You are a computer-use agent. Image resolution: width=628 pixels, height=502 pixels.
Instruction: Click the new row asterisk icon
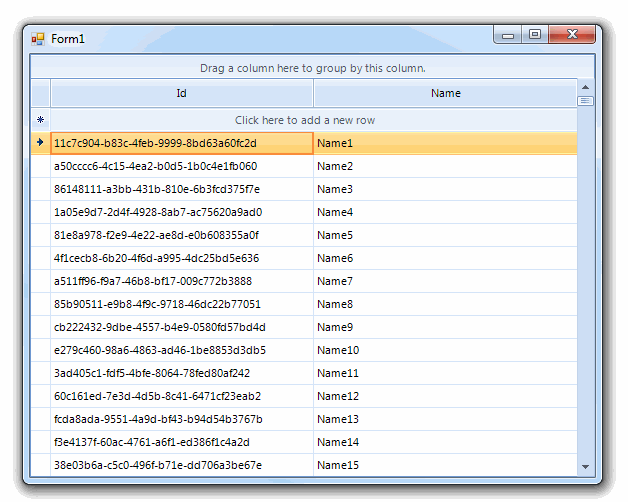coord(40,120)
